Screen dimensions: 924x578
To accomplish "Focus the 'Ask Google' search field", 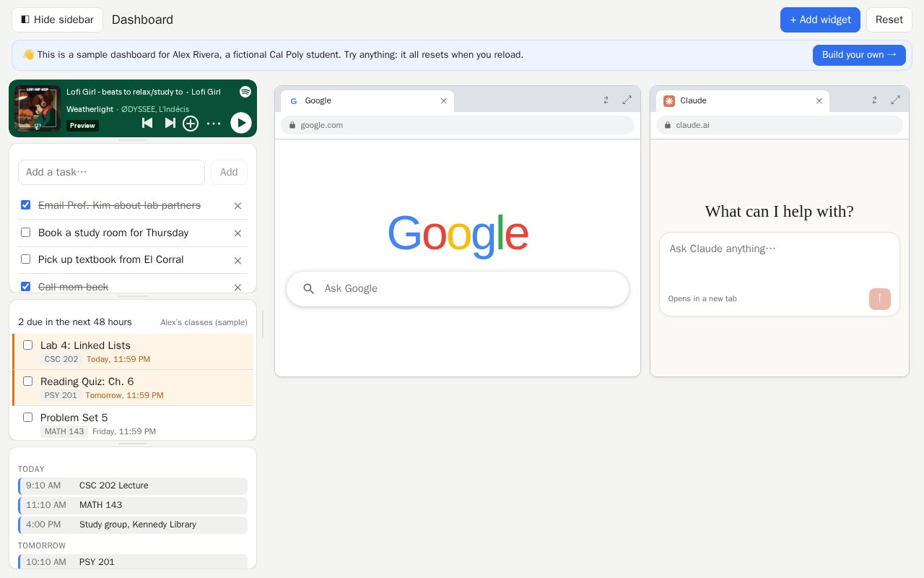I will (458, 289).
